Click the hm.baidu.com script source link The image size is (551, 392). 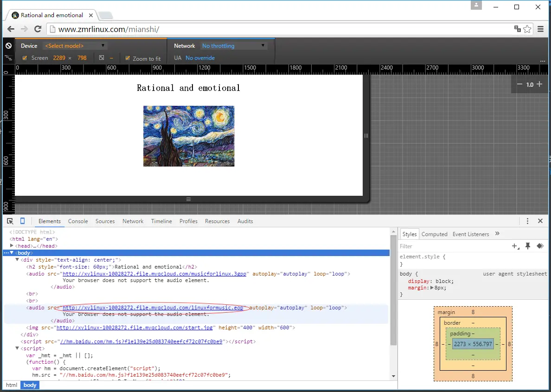(x=141, y=341)
